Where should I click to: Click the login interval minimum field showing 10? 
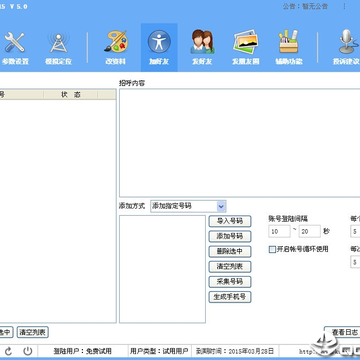click(x=279, y=231)
